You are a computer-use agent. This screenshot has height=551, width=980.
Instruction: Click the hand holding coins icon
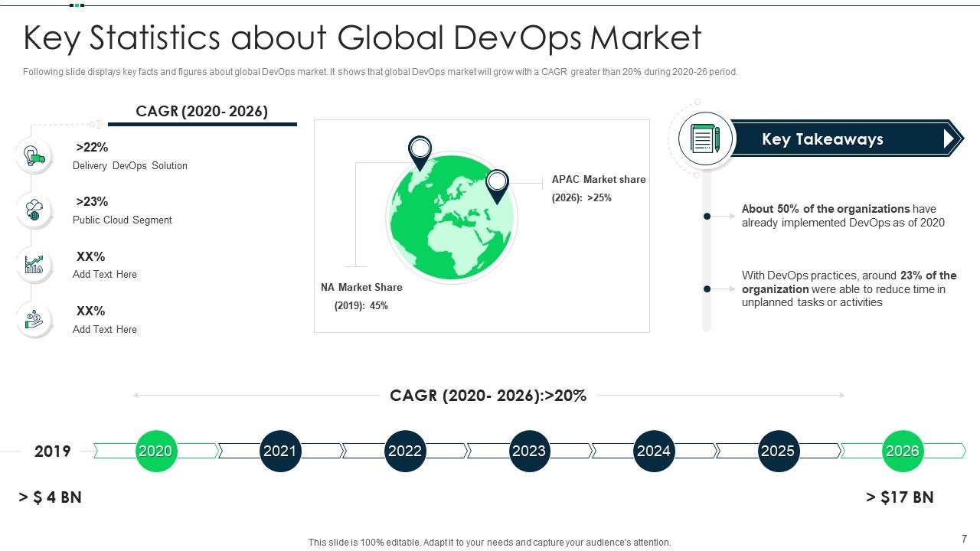(x=34, y=319)
